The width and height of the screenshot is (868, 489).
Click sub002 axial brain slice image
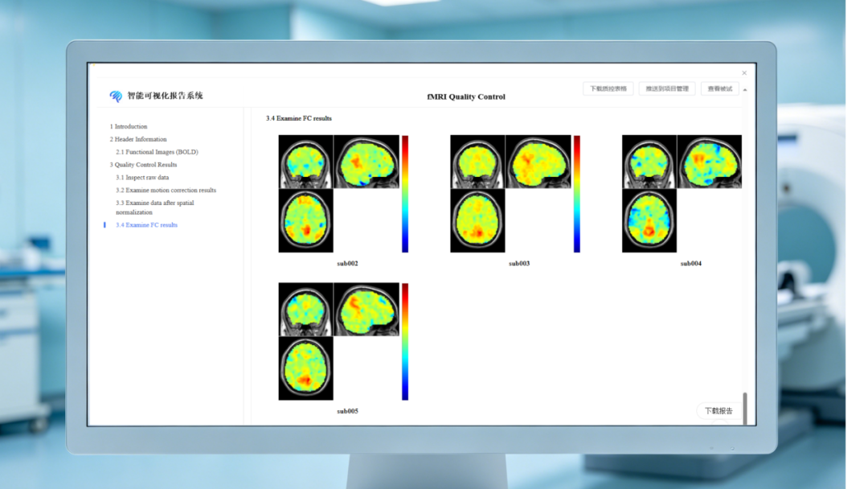pos(305,220)
